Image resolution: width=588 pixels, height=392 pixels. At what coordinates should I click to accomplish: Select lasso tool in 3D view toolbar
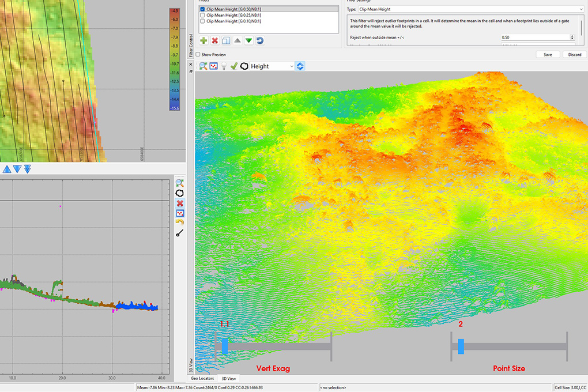[x=244, y=66]
